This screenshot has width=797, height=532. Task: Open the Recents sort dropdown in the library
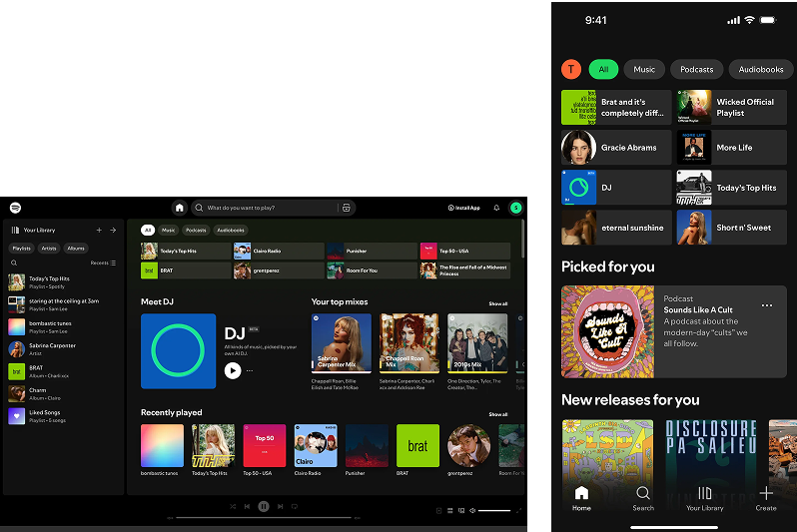[x=103, y=263]
